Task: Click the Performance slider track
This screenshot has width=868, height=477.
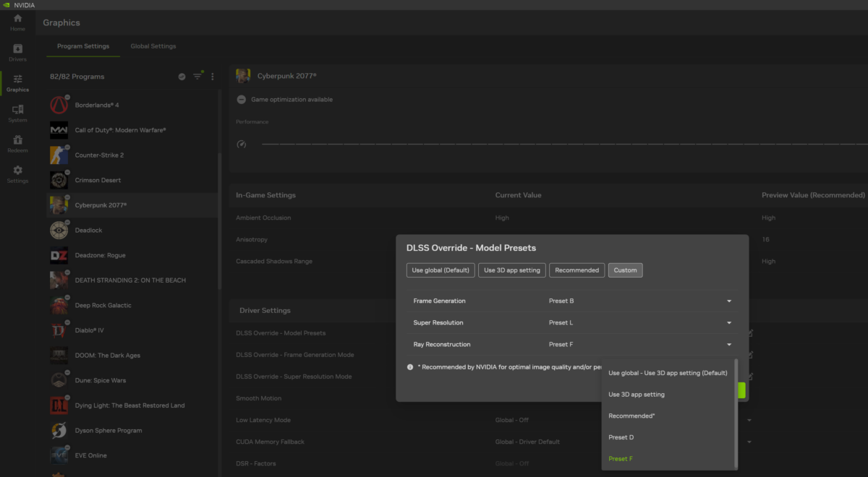Action: click(564, 144)
